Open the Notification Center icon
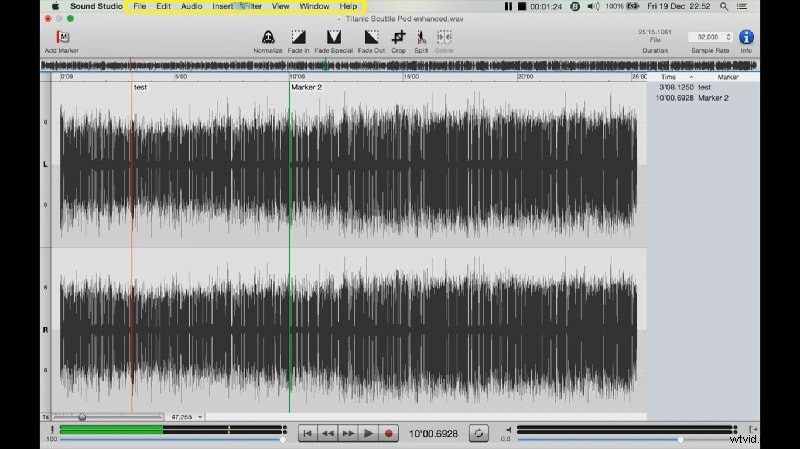Image resolution: width=800 pixels, height=449 pixels. coord(742,6)
